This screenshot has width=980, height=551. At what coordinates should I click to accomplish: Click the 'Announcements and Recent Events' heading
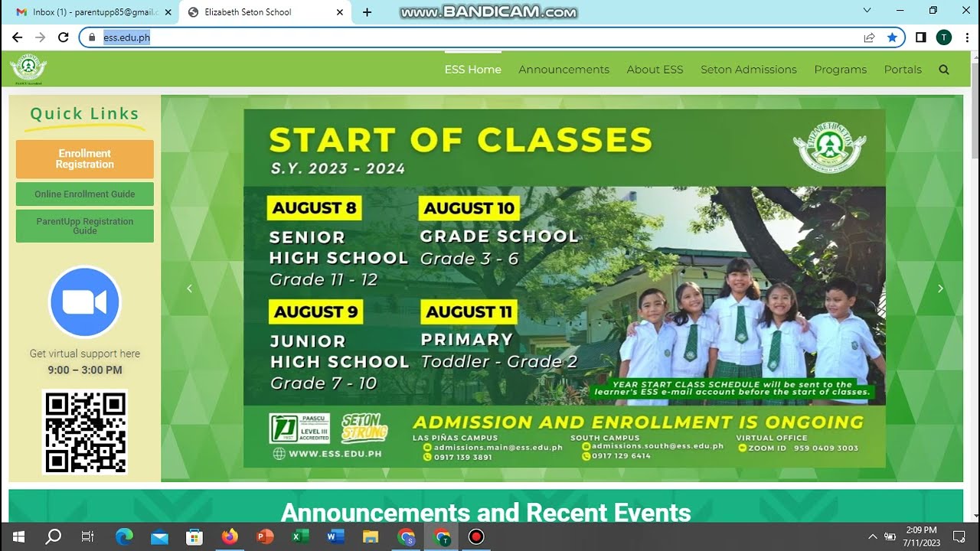pyautogui.click(x=486, y=512)
